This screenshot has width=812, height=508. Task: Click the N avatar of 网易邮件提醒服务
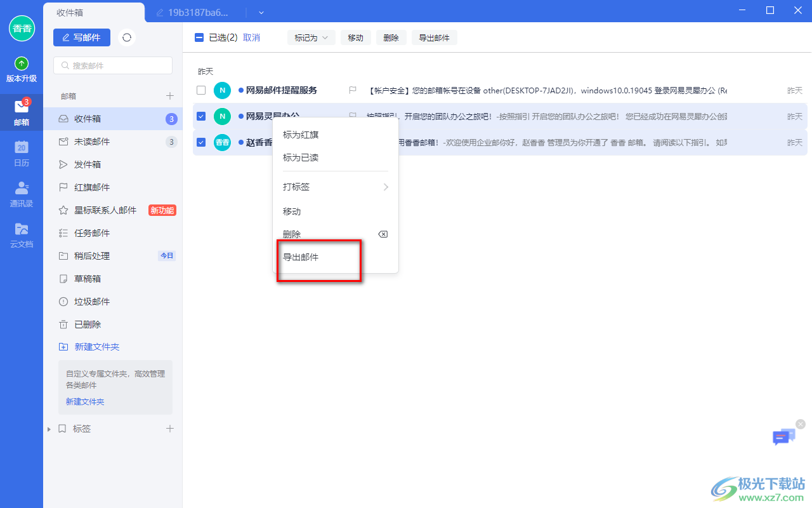pos(222,91)
